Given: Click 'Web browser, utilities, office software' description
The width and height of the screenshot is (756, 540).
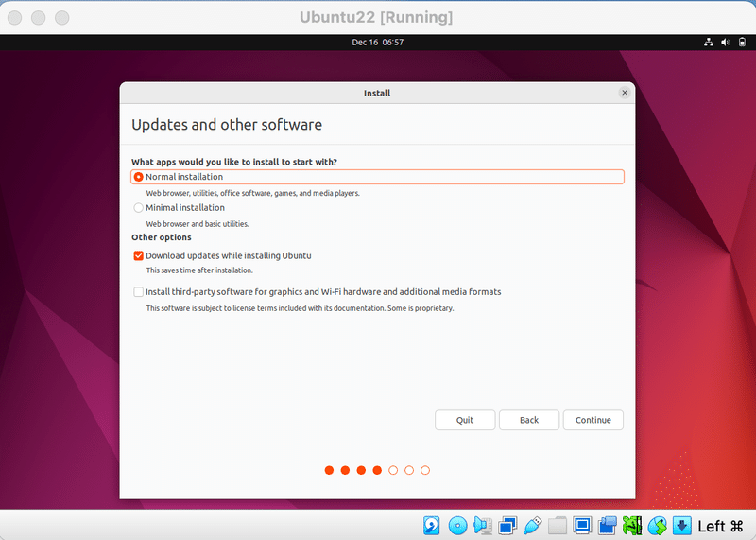Looking at the screenshot, I should click(252, 193).
